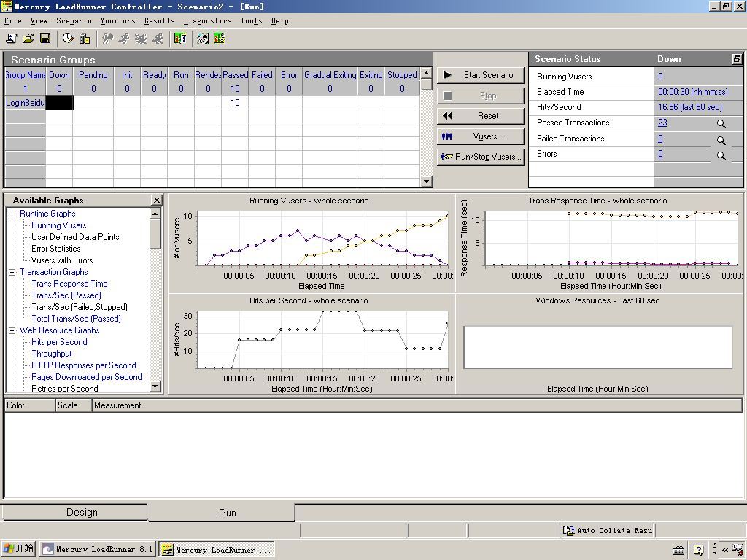Click the magnifier next to Passed Transactions
Screen dimensions: 747x560
[721, 124]
